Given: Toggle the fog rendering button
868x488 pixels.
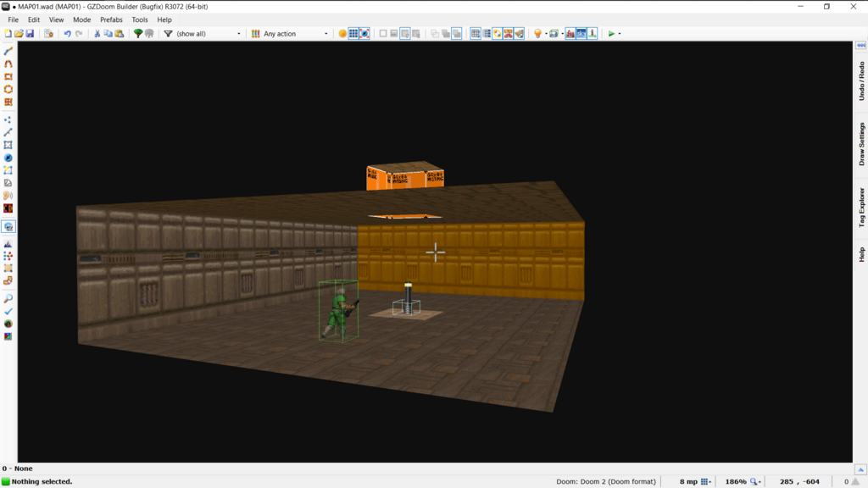Looking at the screenshot, I should (570, 34).
